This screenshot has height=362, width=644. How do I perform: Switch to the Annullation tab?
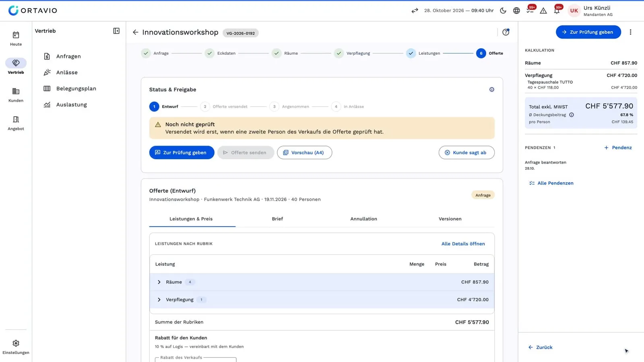tap(363, 219)
